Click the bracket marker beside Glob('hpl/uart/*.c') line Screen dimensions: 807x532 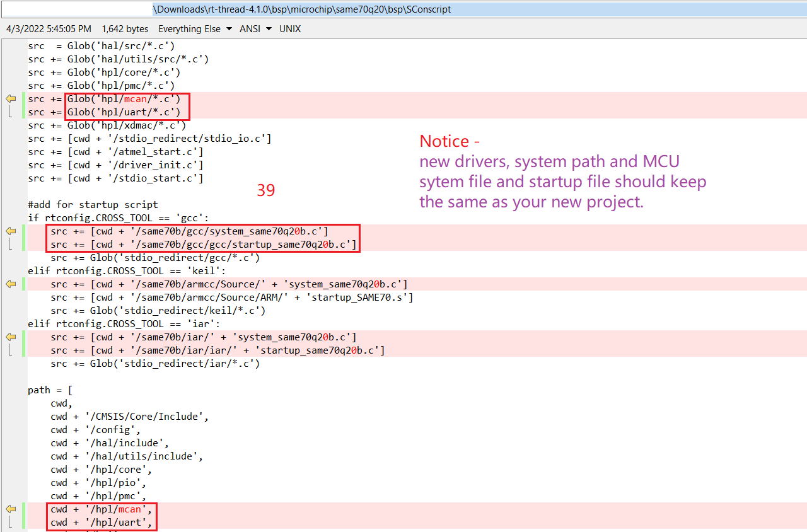tap(9, 112)
